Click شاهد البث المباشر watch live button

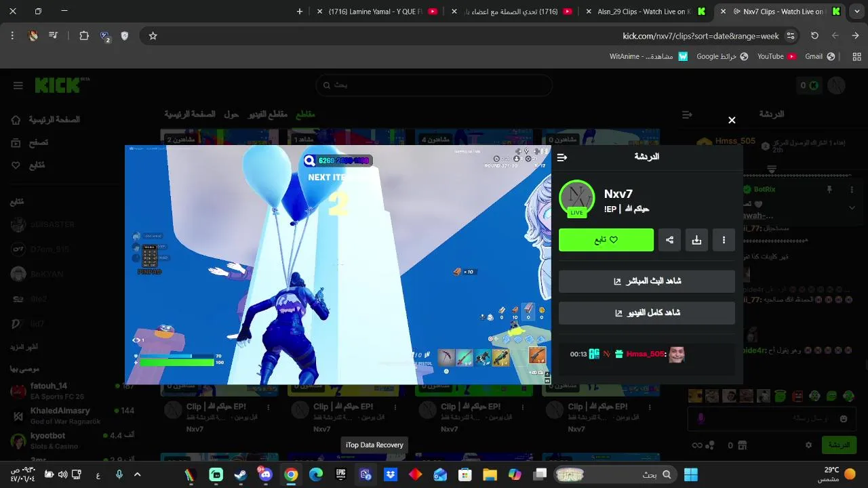(x=647, y=281)
